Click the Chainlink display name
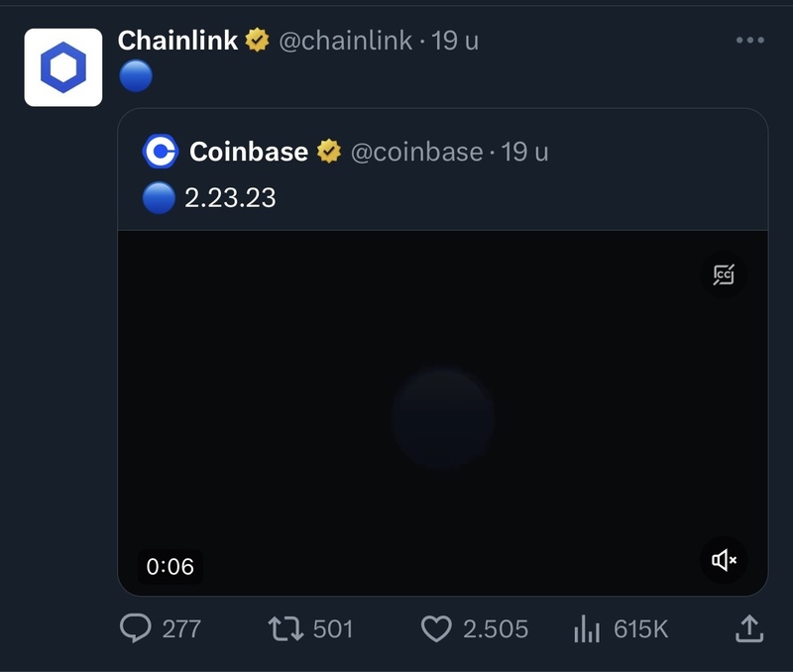 pos(178,41)
